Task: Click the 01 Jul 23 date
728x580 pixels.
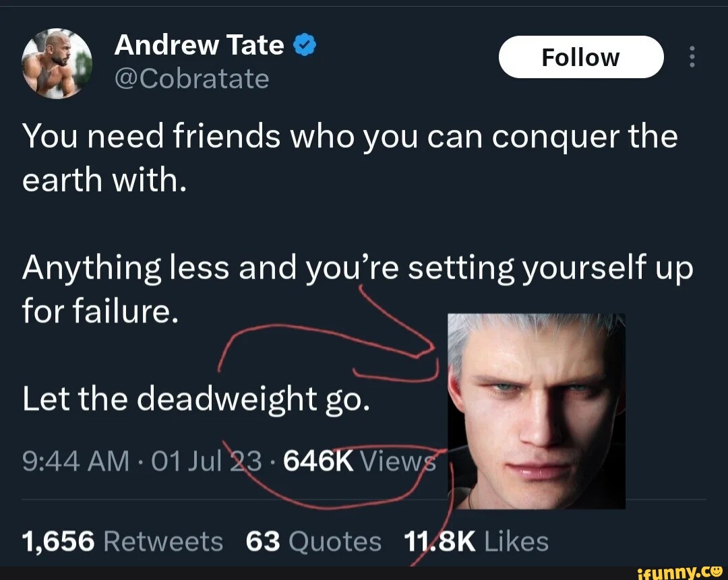Action: point(207,461)
